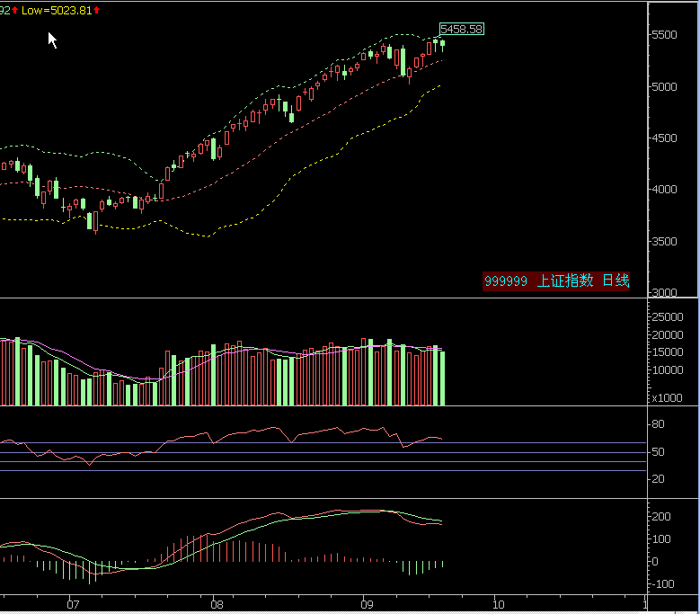Select the 10 month marker on the time axis
This screenshot has height=614, width=700.
[x=498, y=605]
